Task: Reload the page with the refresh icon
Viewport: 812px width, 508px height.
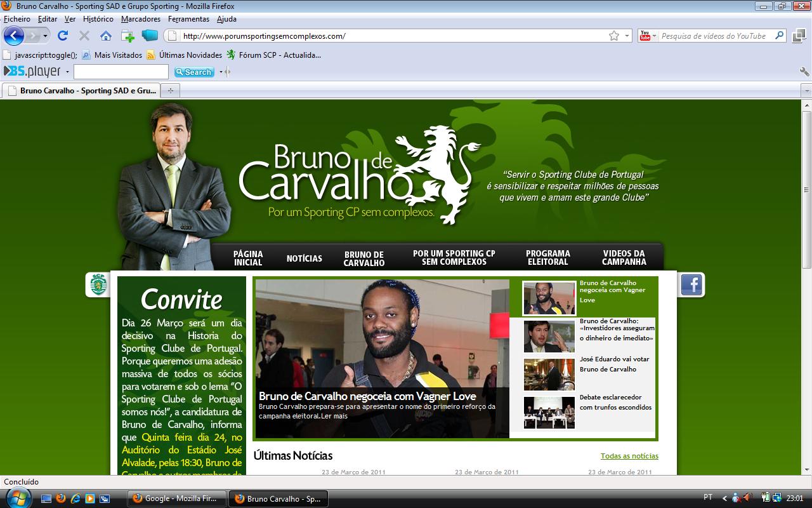Action: click(63, 36)
